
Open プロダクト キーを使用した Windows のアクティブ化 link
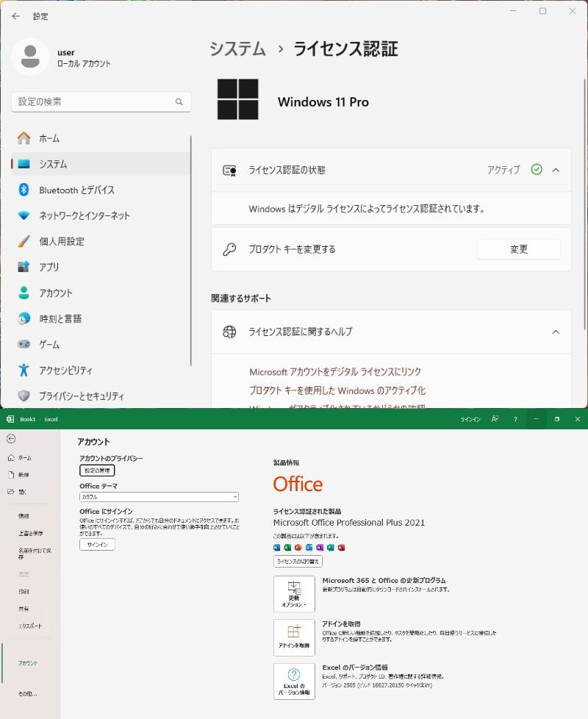[337, 390]
